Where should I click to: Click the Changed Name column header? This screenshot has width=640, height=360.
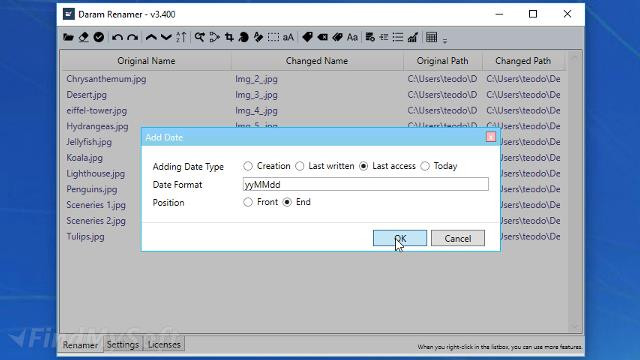(x=317, y=61)
